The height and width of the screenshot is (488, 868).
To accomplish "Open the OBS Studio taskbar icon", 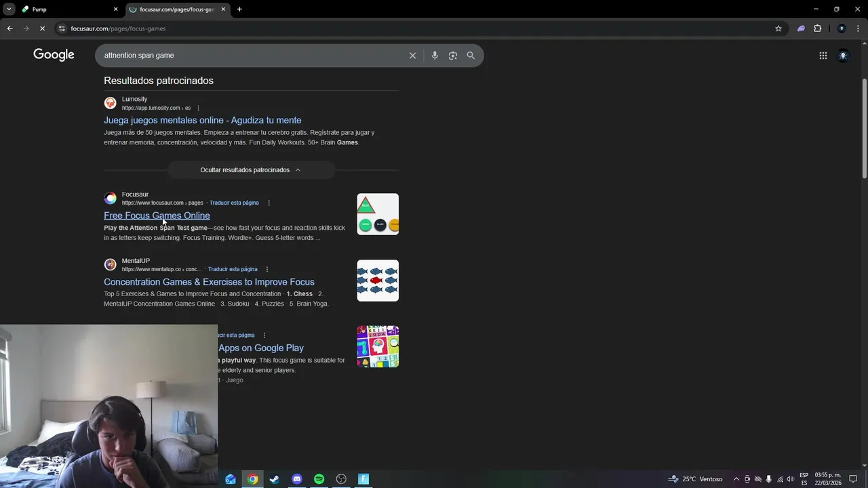I will [341, 479].
